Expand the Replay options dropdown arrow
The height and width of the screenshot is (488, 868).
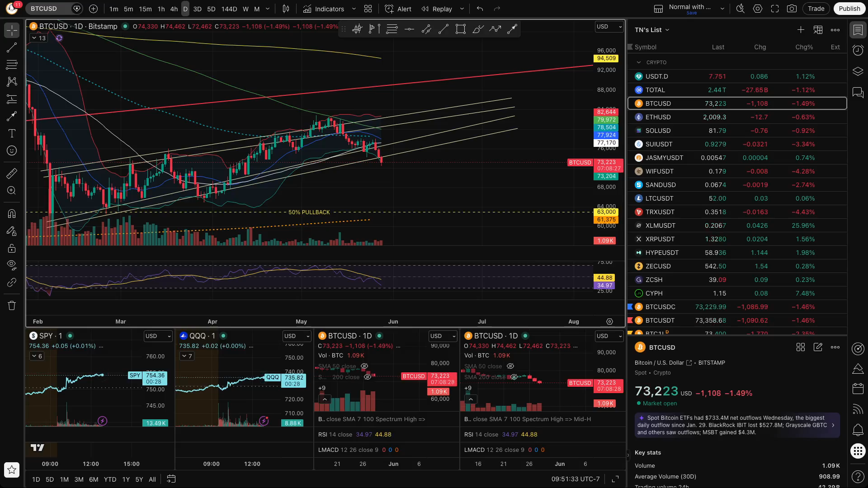click(x=462, y=9)
